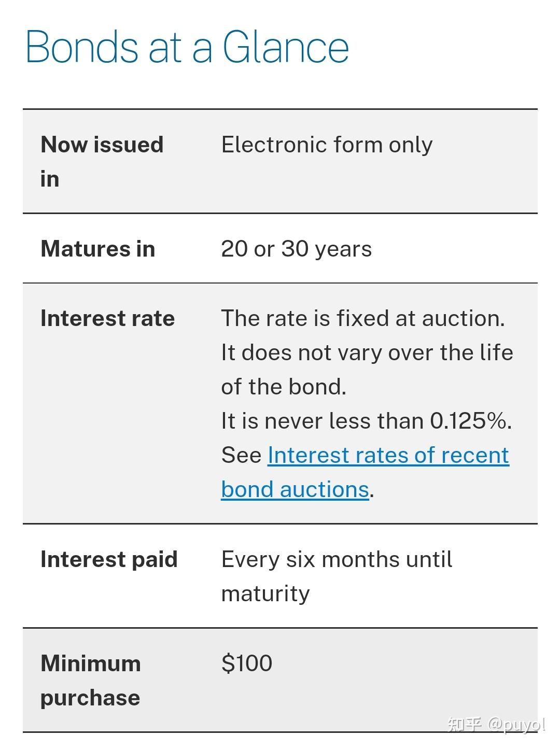Click the "@puyo!" watermark username
The height and width of the screenshot is (750, 560).
[x=517, y=724]
